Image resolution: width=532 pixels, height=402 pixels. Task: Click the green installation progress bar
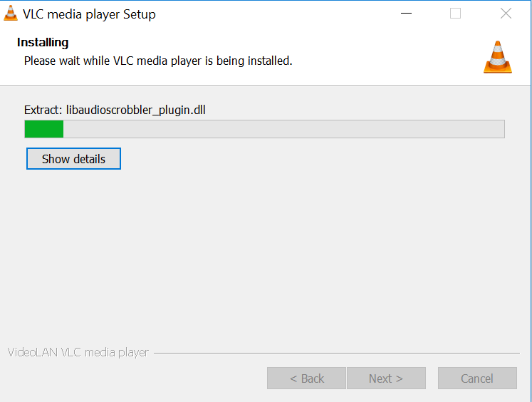click(x=265, y=129)
